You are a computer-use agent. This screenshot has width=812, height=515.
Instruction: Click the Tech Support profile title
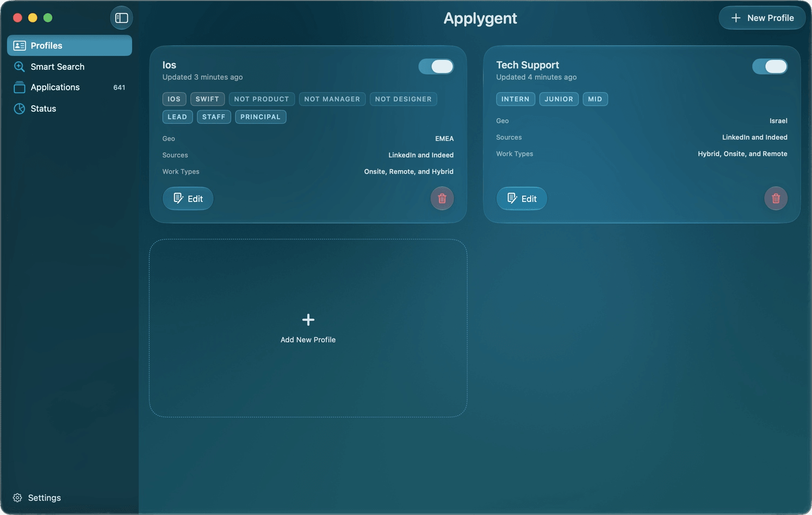point(528,65)
